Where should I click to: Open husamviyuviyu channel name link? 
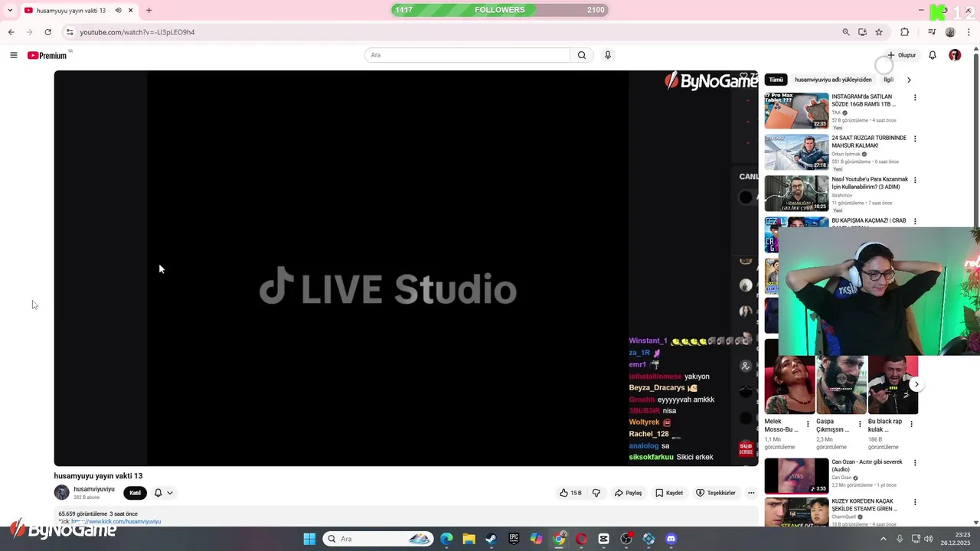point(94,489)
